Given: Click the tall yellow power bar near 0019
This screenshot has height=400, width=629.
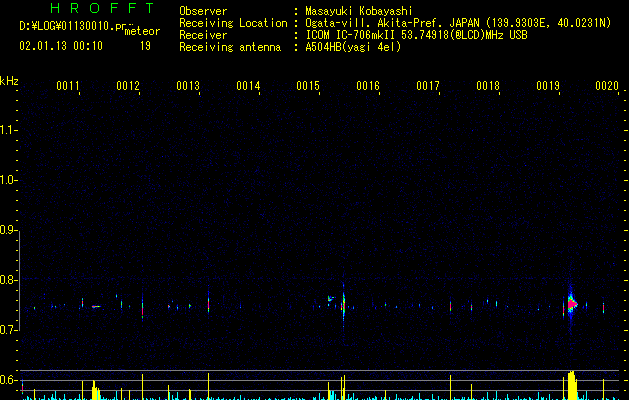Looking at the screenshot, I should (x=572, y=386).
